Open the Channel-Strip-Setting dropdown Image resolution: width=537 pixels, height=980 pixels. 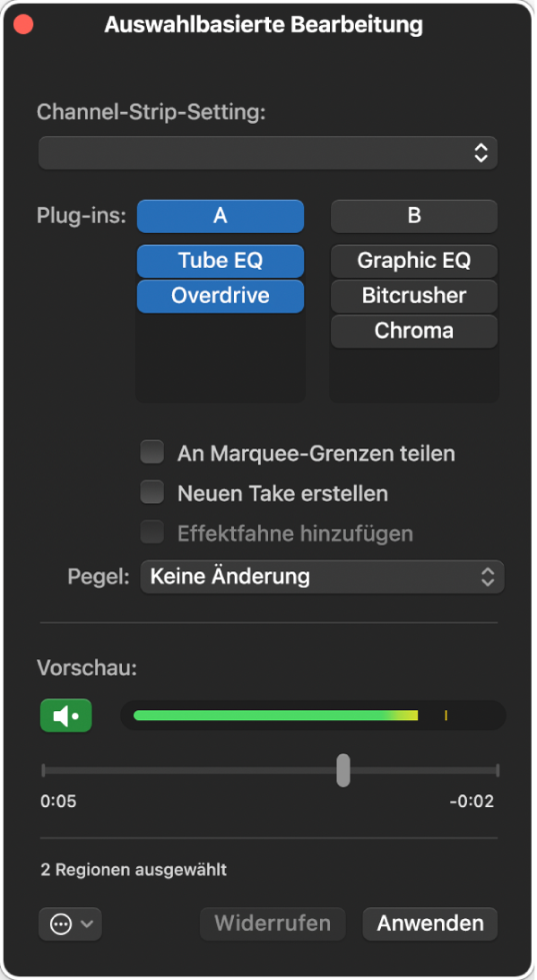click(267, 152)
